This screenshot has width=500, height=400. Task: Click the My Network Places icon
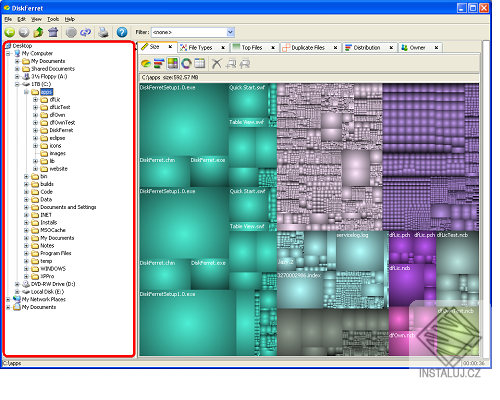click(17, 299)
